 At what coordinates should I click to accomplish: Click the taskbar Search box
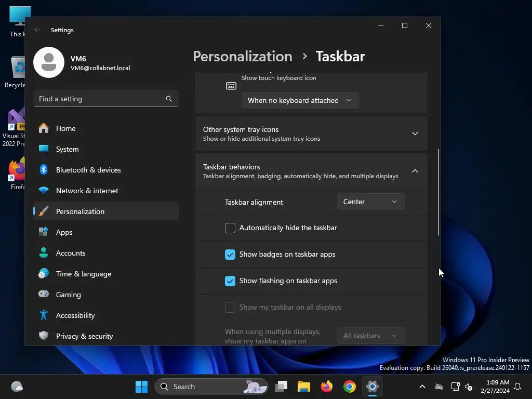click(x=211, y=387)
